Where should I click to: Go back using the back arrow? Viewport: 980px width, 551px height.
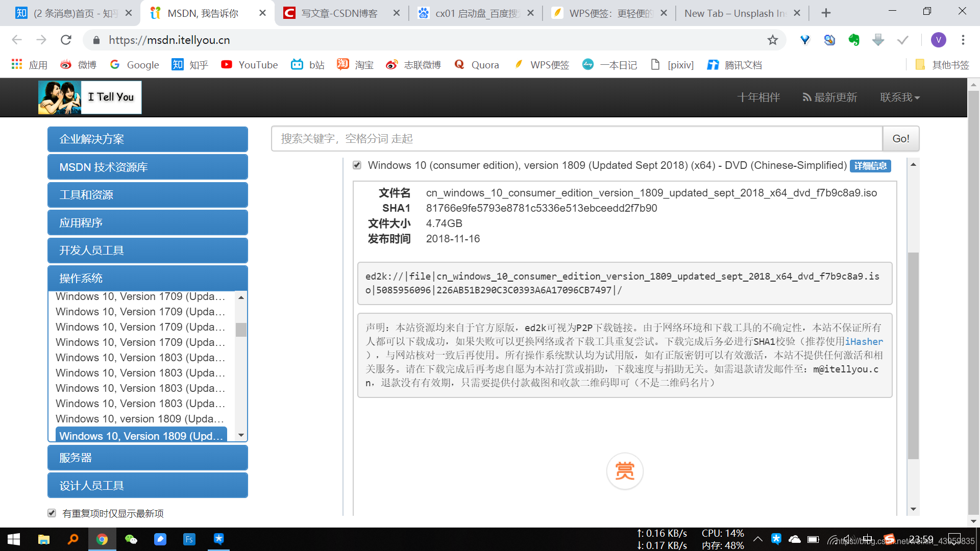17,40
